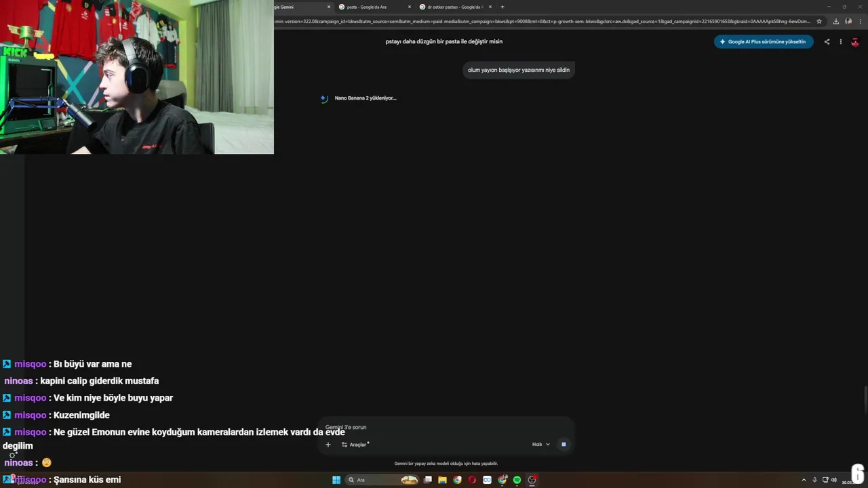Click the title 'pstayı daha düzgün bir pasta ile değiştir misin'

[x=444, y=41]
